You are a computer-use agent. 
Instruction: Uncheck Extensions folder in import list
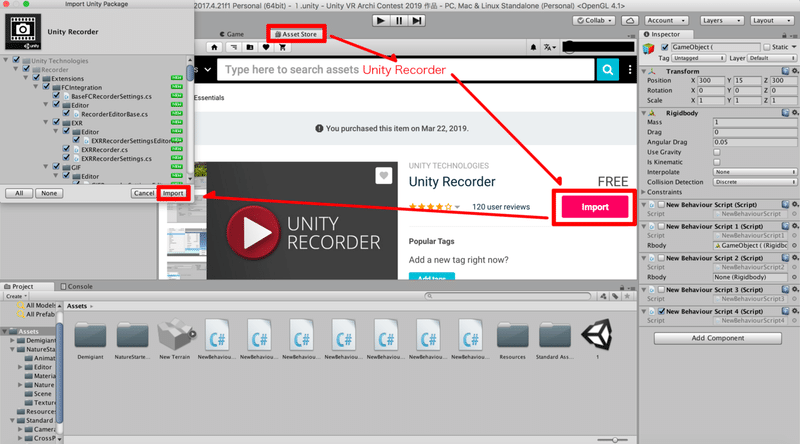pyautogui.click(x=36, y=78)
